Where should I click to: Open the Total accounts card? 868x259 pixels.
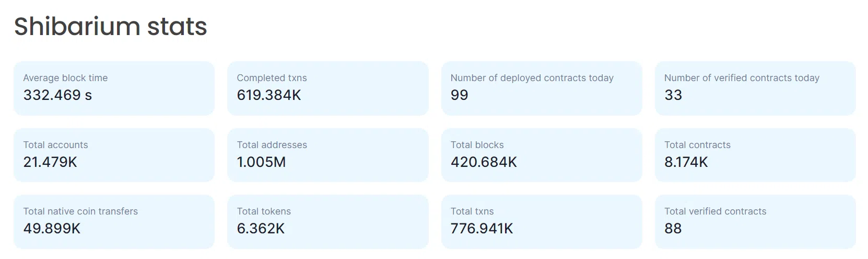click(x=114, y=155)
